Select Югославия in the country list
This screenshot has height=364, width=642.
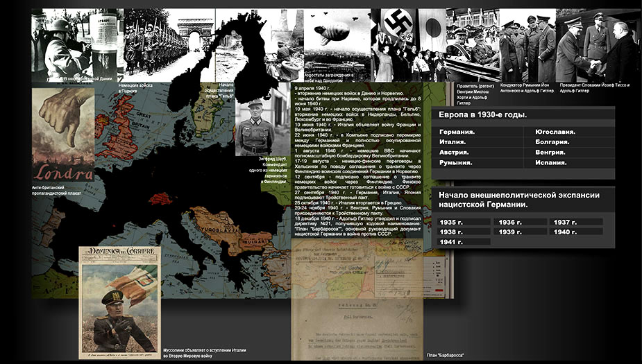click(558, 131)
